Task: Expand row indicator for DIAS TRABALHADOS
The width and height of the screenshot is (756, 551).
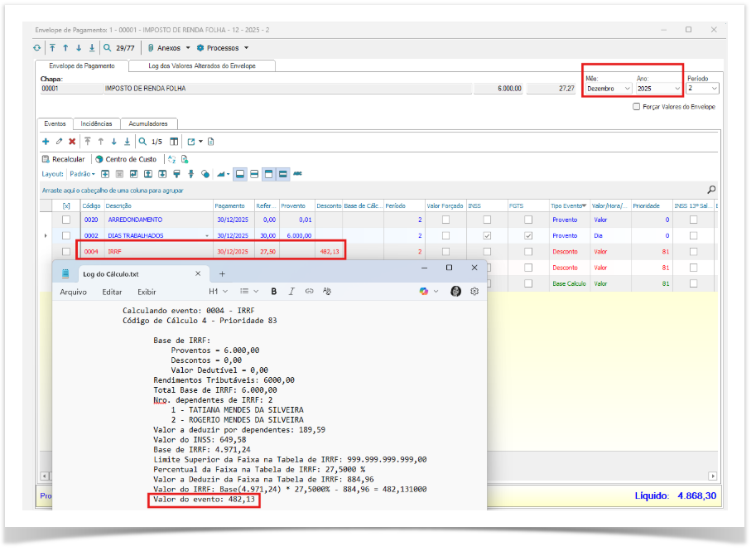Action: point(46,236)
